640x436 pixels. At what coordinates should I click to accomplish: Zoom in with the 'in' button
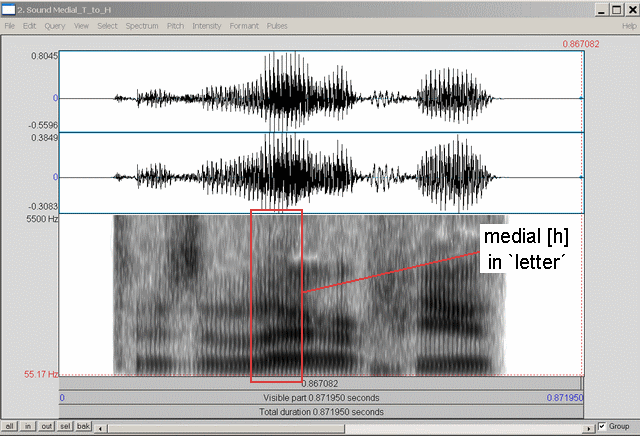[x=29, y=427]
